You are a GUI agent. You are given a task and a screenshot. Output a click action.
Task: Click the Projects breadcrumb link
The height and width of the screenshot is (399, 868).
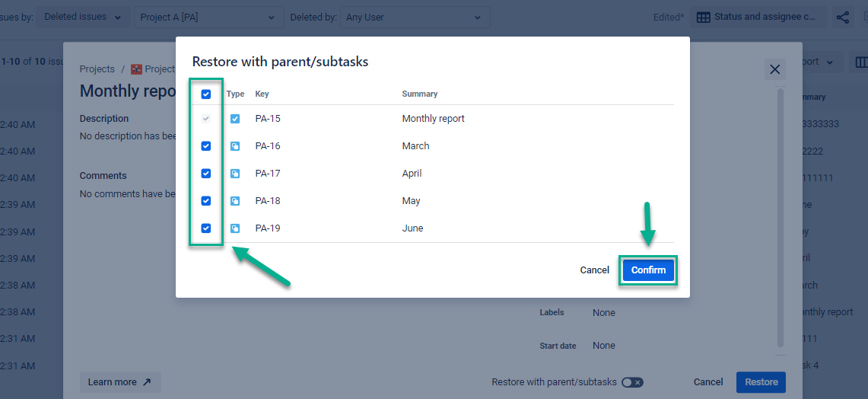97,69
